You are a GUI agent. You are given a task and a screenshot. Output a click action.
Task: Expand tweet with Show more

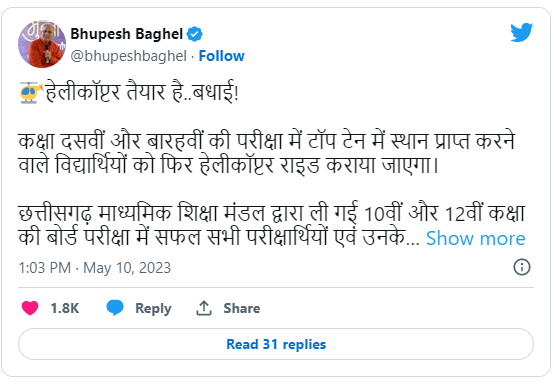476,238
